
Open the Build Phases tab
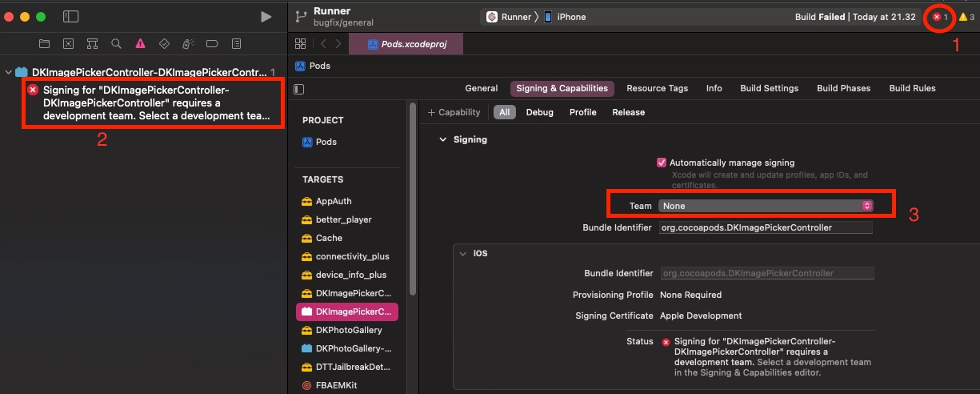[x=843, y=88]
